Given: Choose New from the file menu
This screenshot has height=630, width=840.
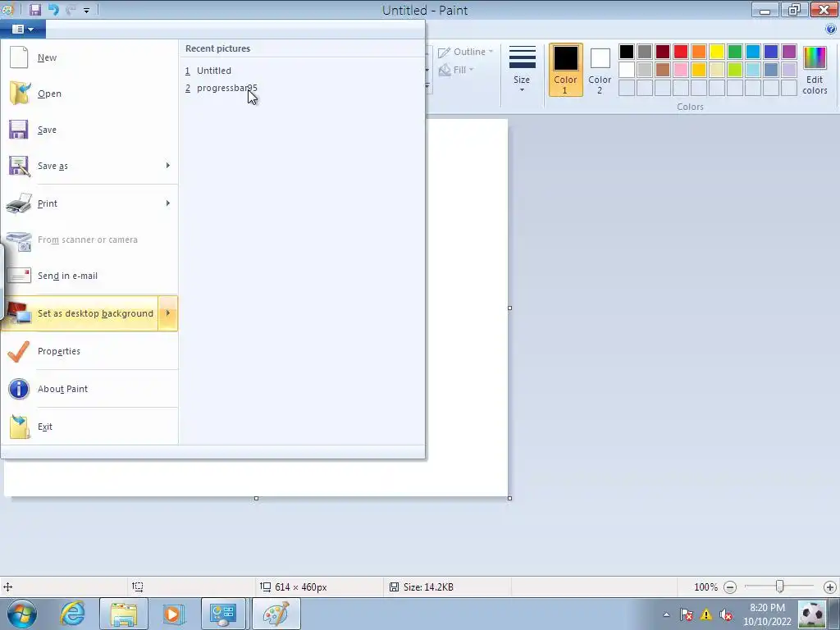Looking at the screenshot, I should (89, 57).
